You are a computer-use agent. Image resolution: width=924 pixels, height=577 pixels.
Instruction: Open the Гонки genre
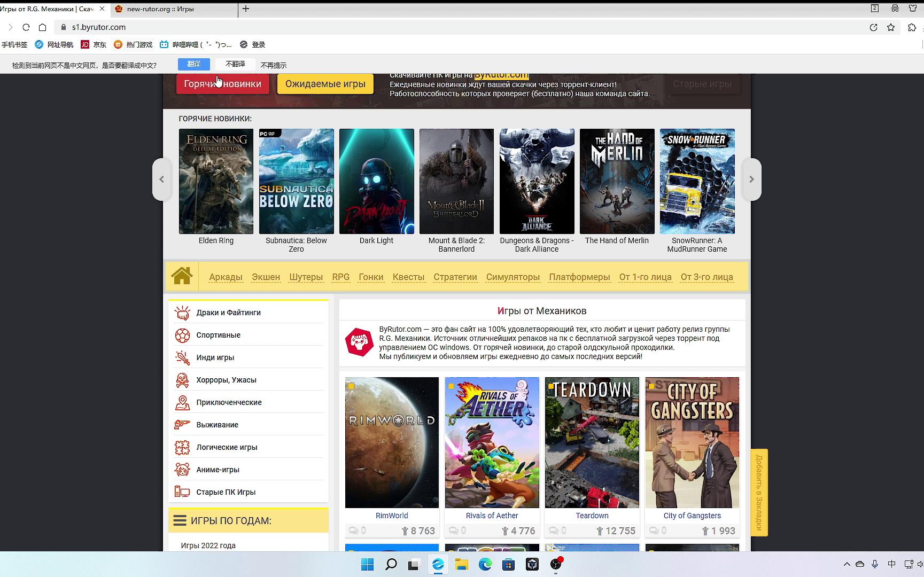371,277
